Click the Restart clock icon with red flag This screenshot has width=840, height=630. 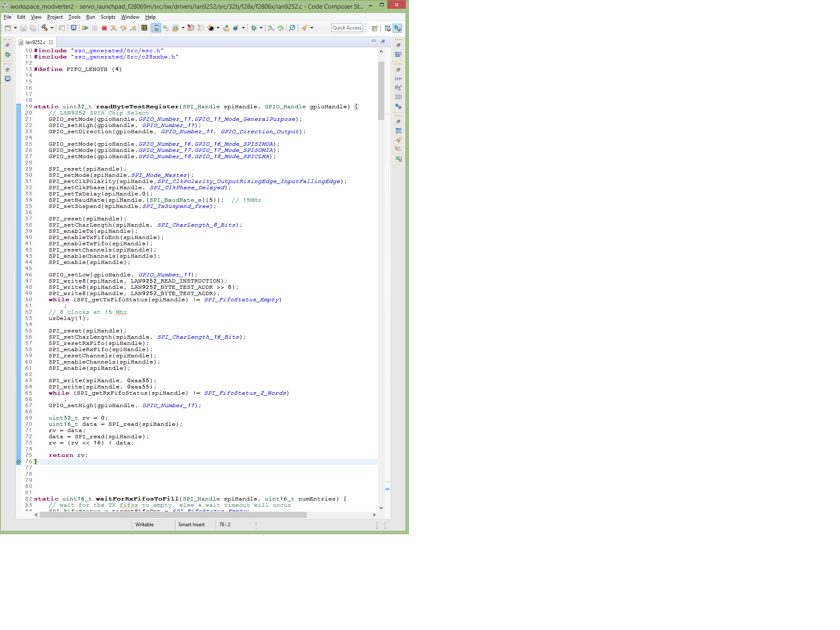pos(191,28)
